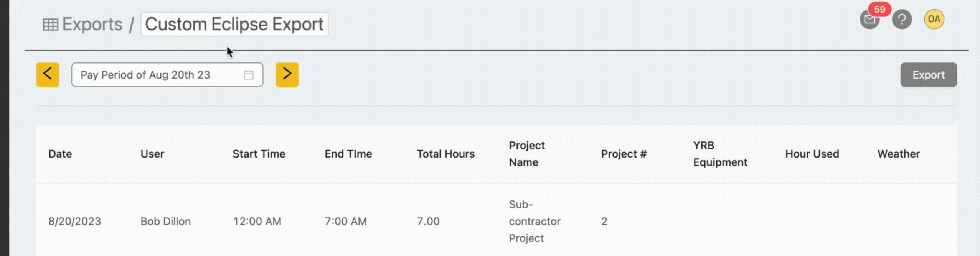Screen dimensions: 980x256
Task: Navigate to Exports breadcrumb link
Action: [x=92, y=25]
